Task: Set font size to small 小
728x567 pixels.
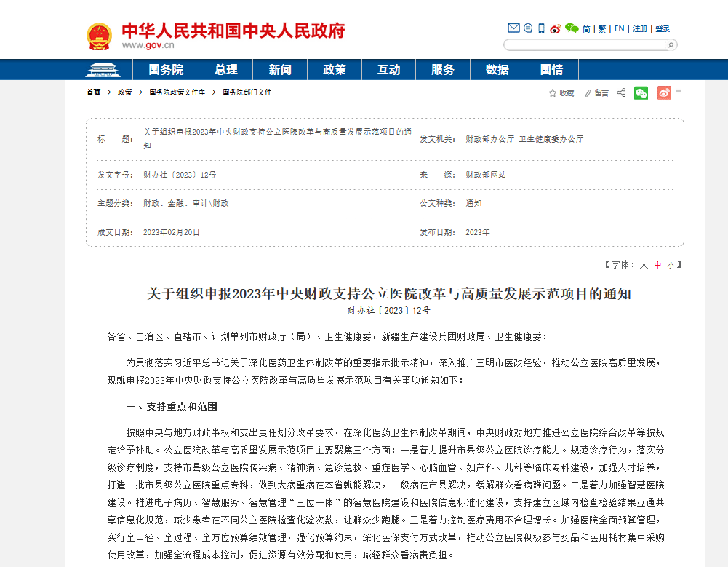Action: [x=671, y=266]
